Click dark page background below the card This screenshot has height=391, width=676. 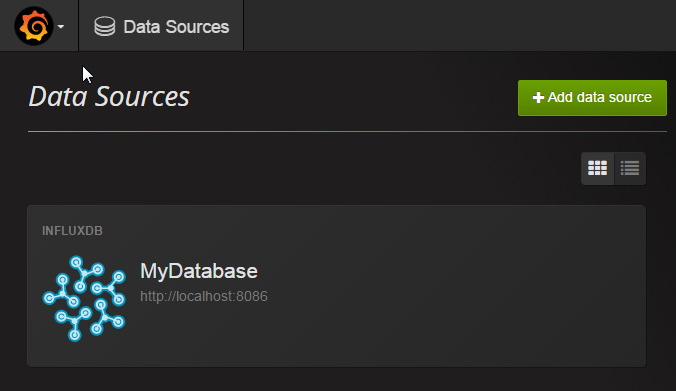pos(336,379)
